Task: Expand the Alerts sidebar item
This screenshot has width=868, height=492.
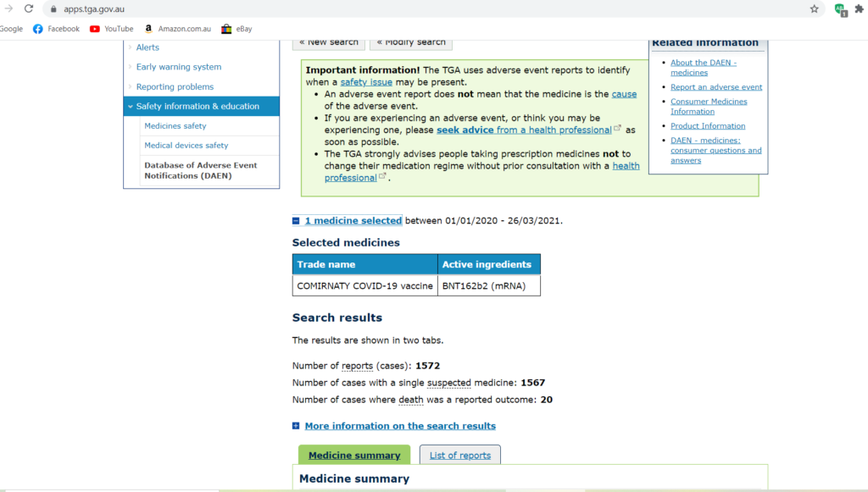Action: [x=147, y=47]
